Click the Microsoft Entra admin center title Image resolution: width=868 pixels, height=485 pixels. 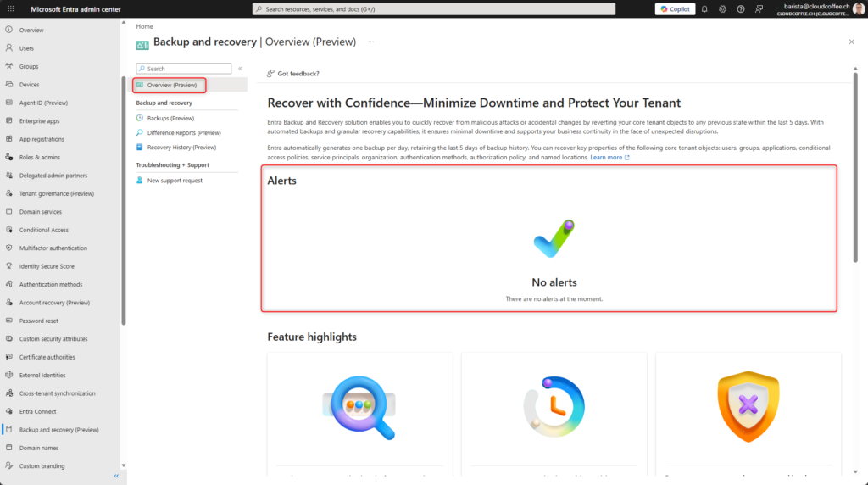point(75,8)
